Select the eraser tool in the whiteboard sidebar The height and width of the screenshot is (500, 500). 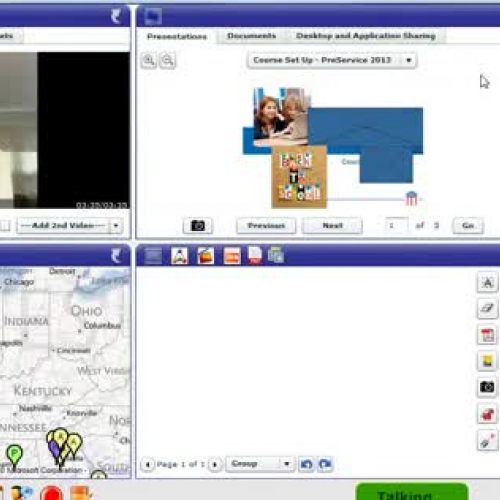tap(488, 308)
